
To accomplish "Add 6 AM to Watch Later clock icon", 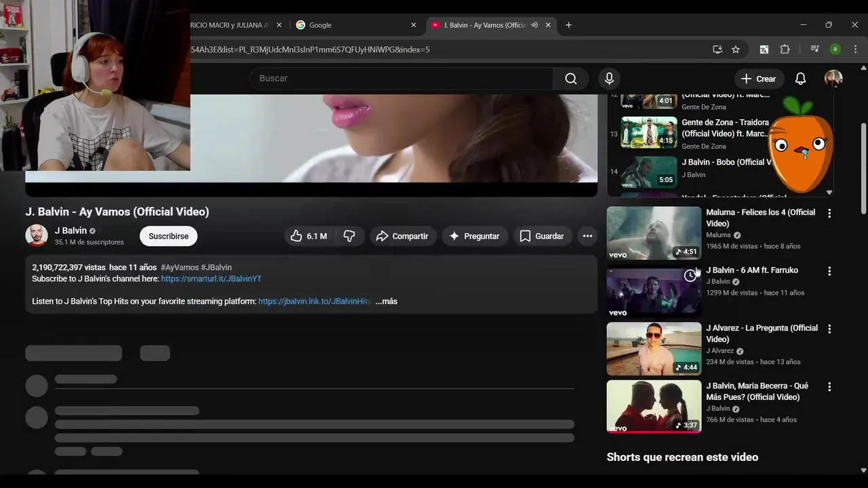I will coord(690,275).
